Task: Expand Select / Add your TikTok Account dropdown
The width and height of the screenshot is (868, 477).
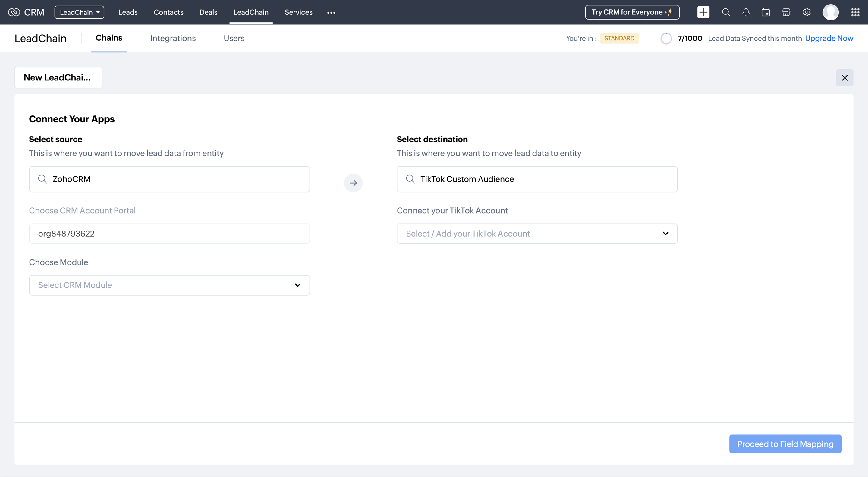Action: click(x=537, y=234)
